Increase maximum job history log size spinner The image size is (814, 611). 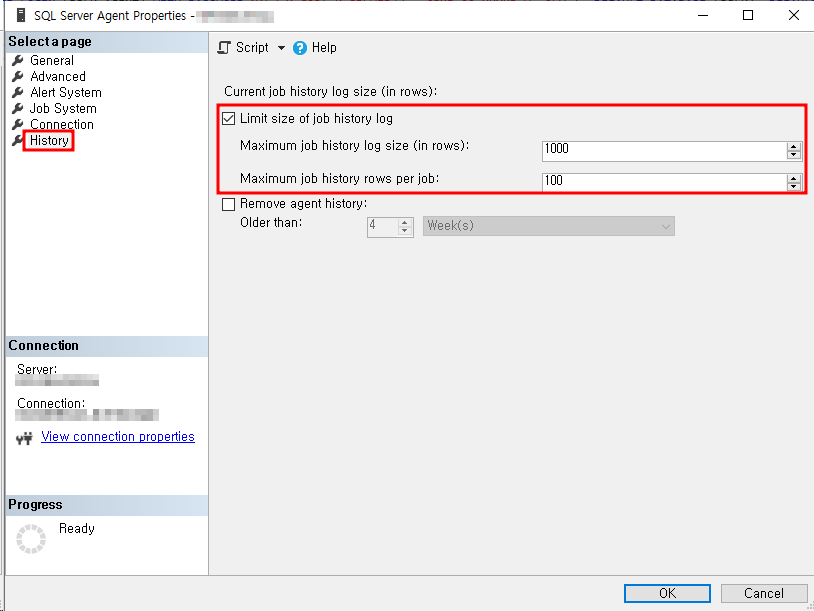(793, 147)
